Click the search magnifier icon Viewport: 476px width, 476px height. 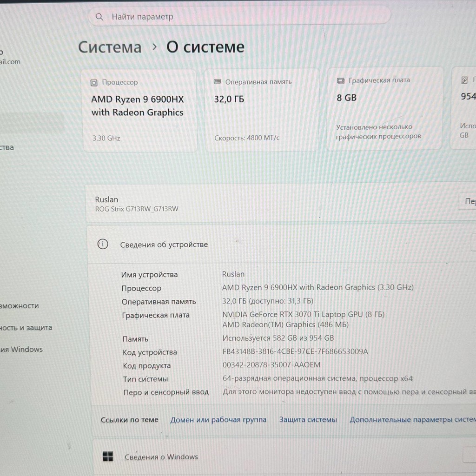click(99, 17)
